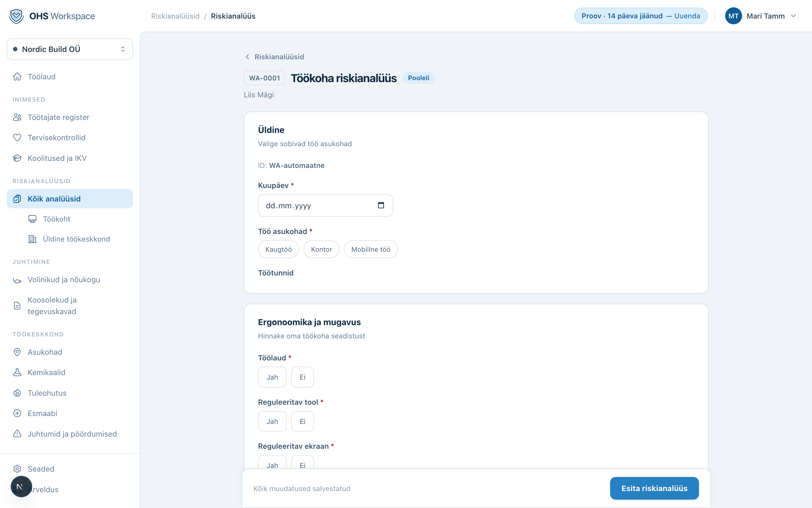Viewport: 812px width, 508px height.
Task: Click the round N badge at bottom left
Action: 21,486
